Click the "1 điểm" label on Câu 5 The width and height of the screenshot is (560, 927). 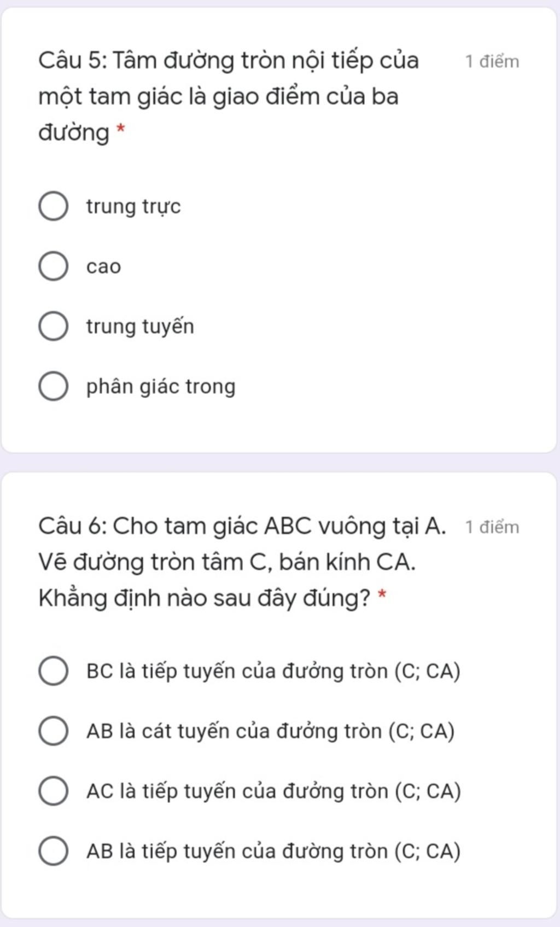click(x=492, y=61)
